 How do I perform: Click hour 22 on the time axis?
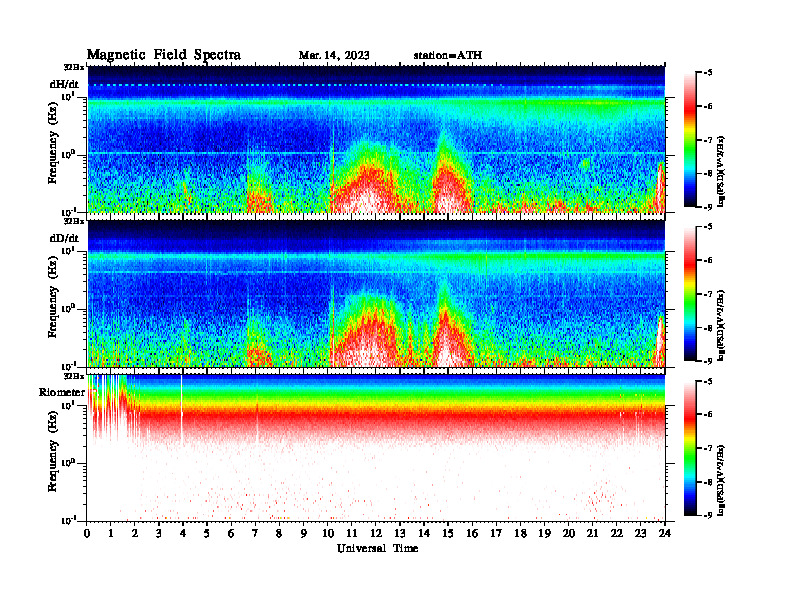[x=617, y=534]
